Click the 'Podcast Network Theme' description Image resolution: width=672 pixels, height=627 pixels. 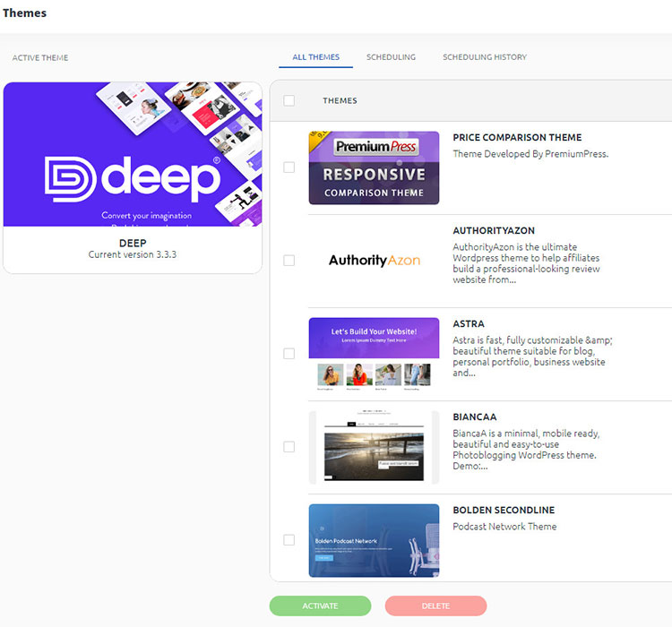point(504,527)
